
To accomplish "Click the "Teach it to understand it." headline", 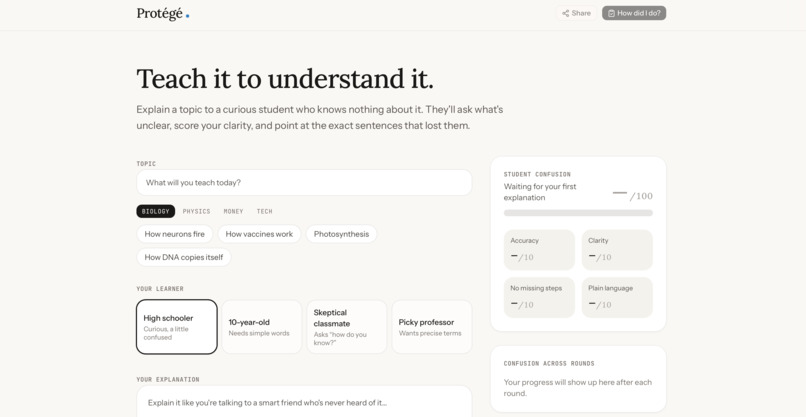I will 285,79.
